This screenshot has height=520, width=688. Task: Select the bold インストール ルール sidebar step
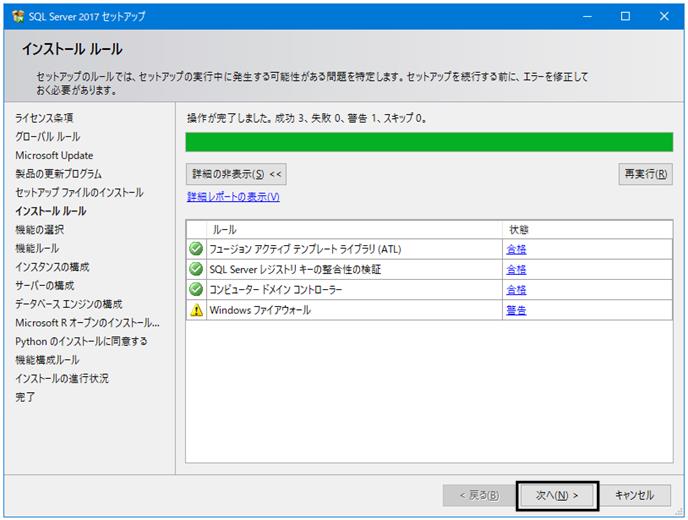coord(51,211)
